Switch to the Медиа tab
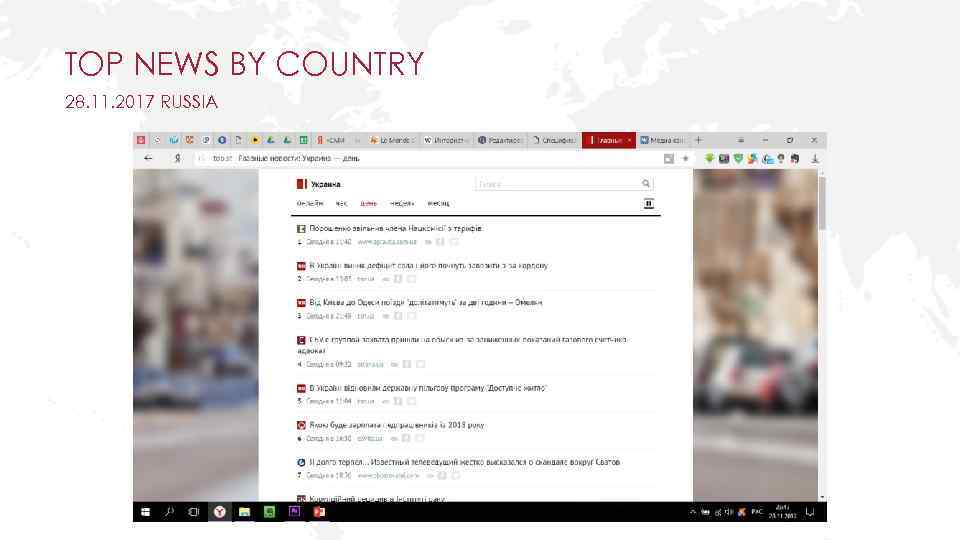 pyautogui.click(x=662, y=140)
